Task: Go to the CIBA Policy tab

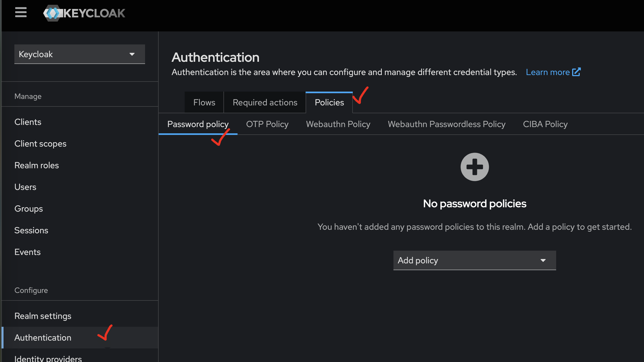Action: 545,124
